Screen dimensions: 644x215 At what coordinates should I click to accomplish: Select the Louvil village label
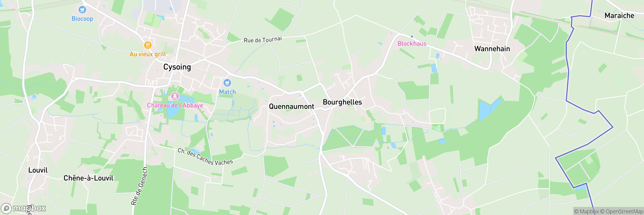pyautogui.click(x=38, y=170)
